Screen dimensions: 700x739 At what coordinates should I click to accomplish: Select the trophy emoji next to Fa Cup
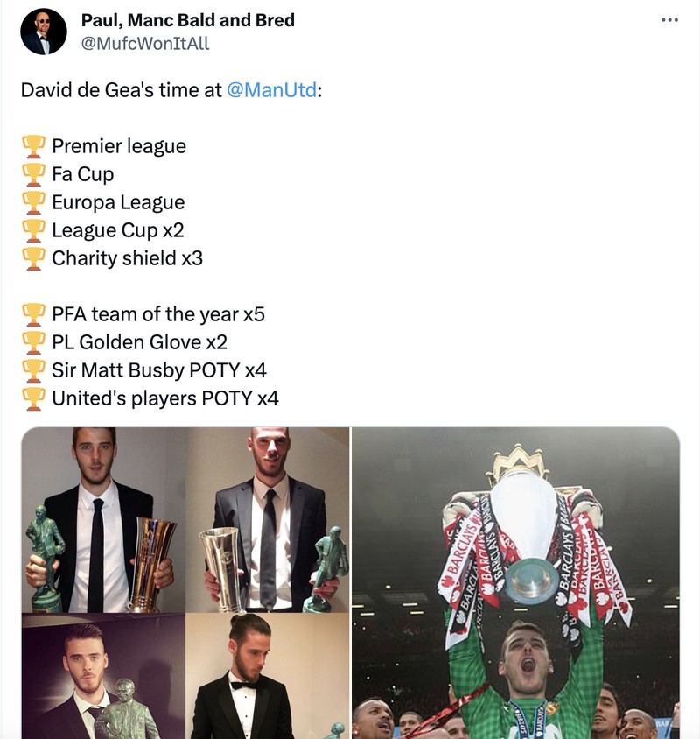(x=34, y=173)
